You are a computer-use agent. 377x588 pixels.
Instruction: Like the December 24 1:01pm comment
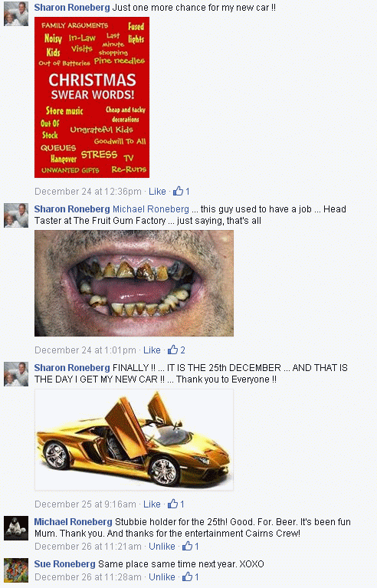click(152, 350)
